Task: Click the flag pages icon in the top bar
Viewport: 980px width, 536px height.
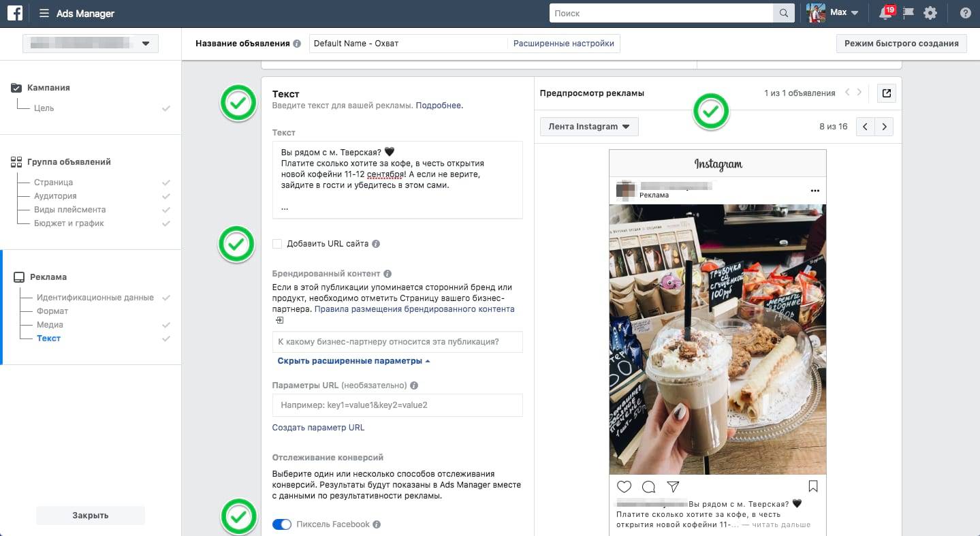Action: [908, 14]
